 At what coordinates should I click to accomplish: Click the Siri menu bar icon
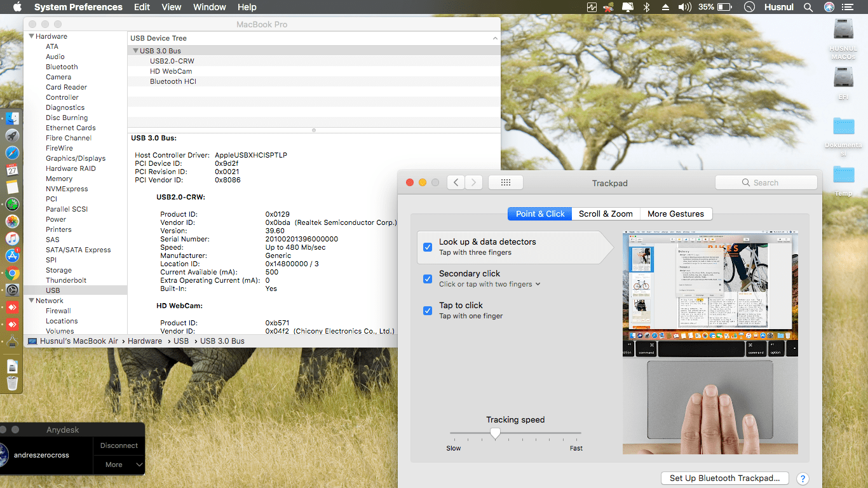tap(829, 7)
